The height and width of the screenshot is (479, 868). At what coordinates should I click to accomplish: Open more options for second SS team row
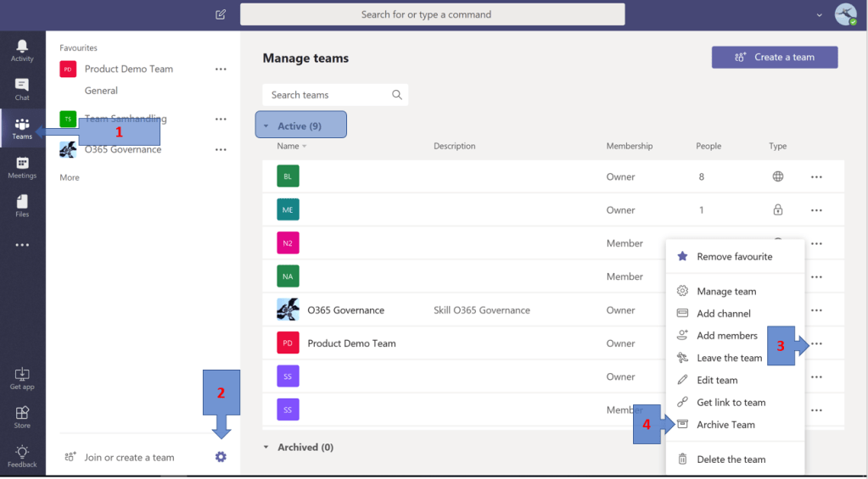click(x=816, y=410)
